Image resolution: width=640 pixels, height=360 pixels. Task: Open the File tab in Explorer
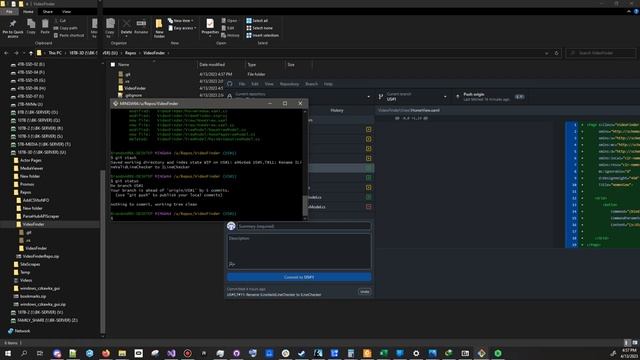[9, 11]
